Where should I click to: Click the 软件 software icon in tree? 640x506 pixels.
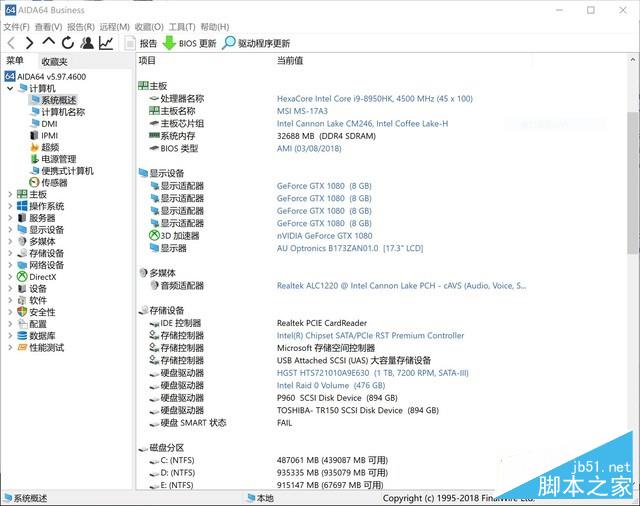point(22,300)
